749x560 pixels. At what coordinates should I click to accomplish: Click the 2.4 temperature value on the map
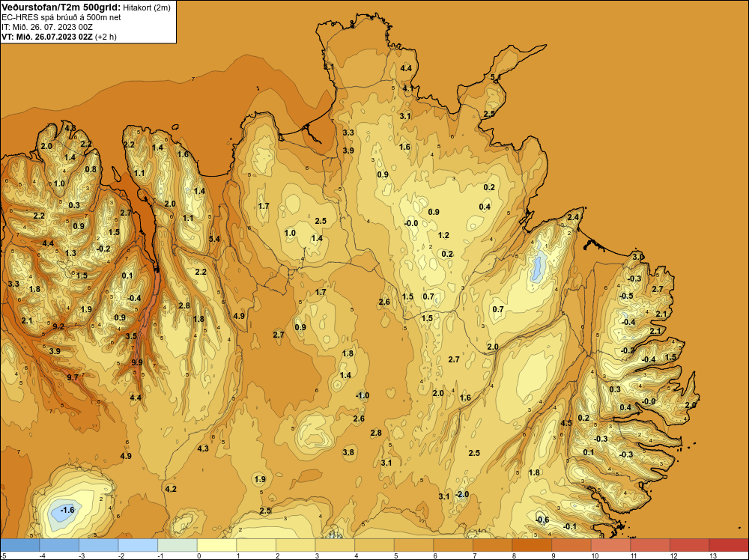click(x=573, y=217)
